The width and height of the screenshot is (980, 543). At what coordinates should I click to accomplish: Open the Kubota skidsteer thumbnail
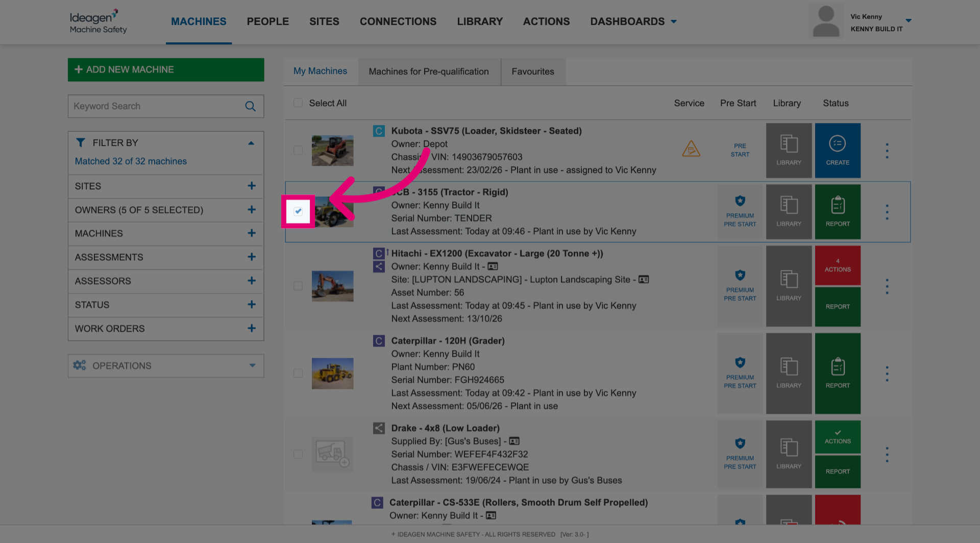coord(333,151)
